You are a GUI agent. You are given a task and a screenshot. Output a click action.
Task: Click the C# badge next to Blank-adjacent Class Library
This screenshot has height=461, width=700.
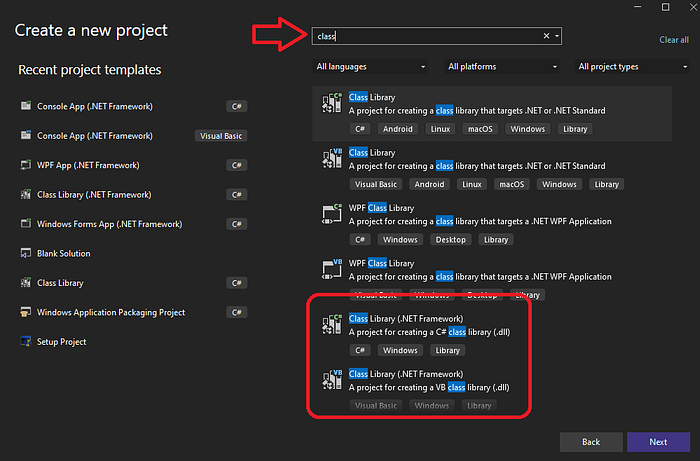[x=237, y=283]
